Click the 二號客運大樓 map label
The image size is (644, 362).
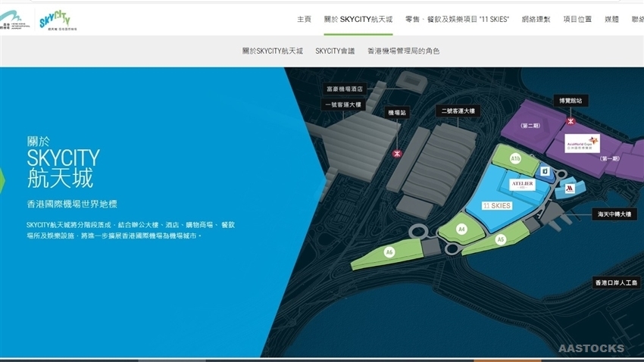458,111
